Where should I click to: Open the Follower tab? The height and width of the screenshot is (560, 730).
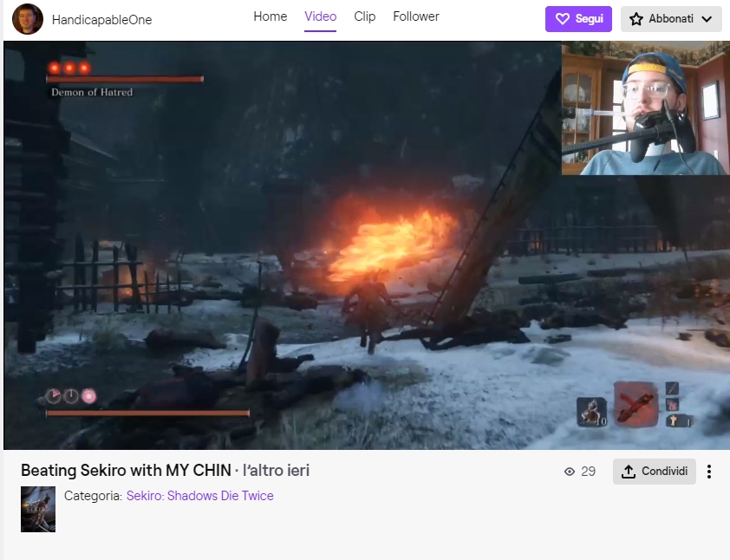[x=415, y=16]
